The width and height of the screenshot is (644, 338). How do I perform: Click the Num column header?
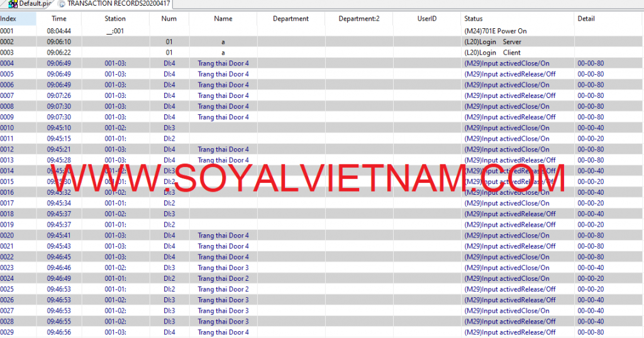169,19
